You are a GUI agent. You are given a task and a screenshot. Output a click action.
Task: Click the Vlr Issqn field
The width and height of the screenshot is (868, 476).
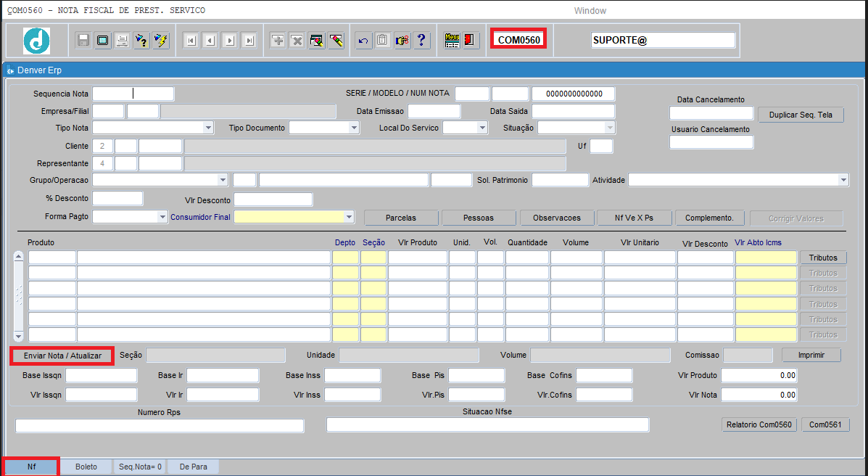(101, 395)
